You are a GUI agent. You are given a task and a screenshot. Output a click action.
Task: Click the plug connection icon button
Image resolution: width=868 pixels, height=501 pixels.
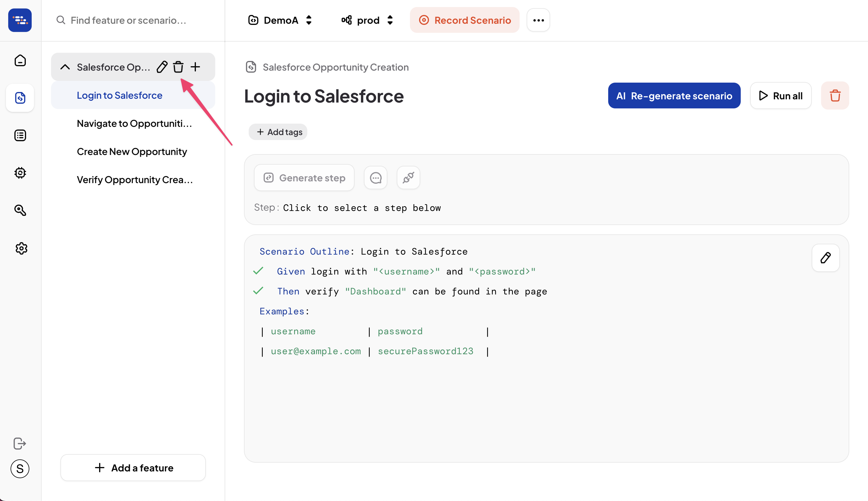tap(408, 178)
